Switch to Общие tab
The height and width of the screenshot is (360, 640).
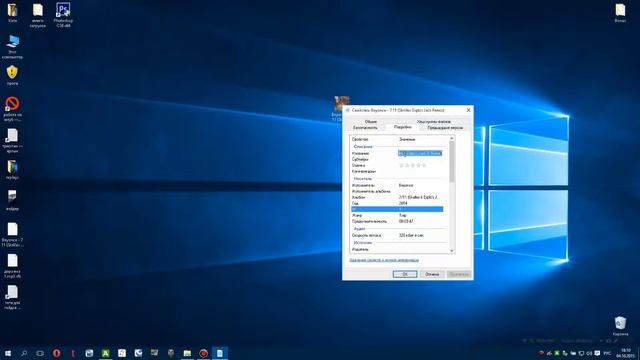371,122
